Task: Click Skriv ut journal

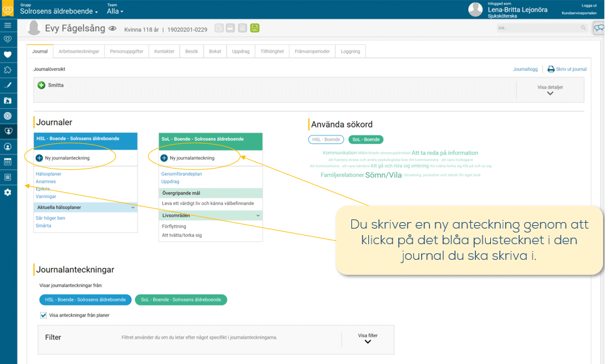Action: coord(567,69)
